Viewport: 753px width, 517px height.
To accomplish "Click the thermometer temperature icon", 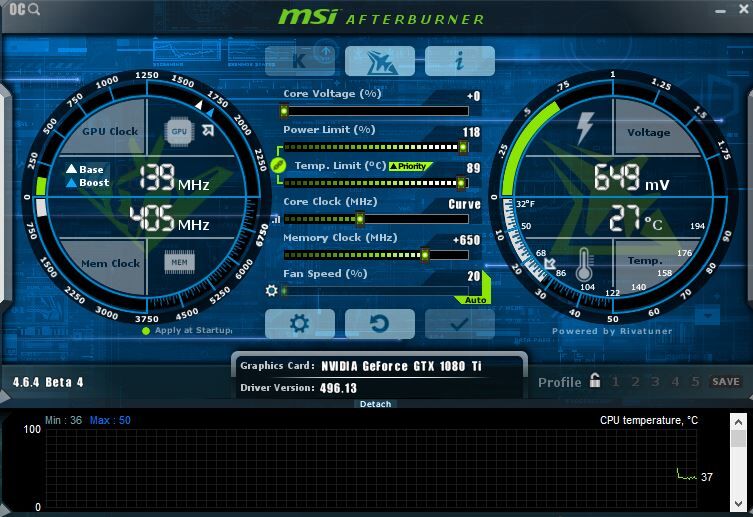I will coord(584,265).
